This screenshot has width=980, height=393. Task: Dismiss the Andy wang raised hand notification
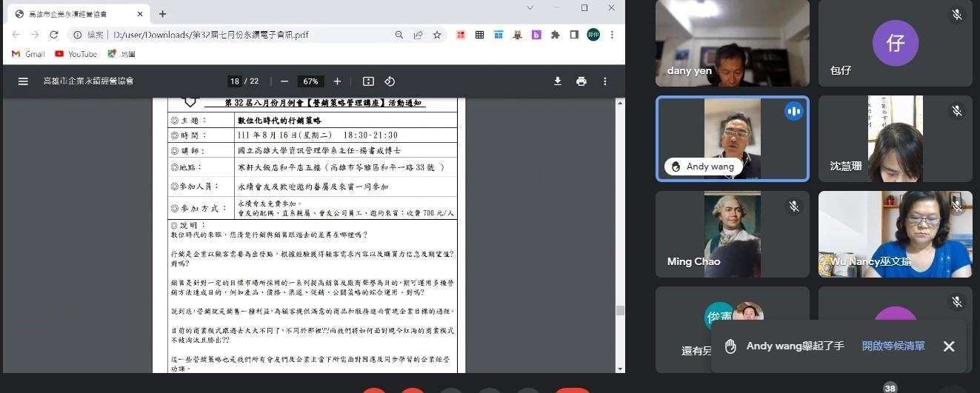(949, 346)
